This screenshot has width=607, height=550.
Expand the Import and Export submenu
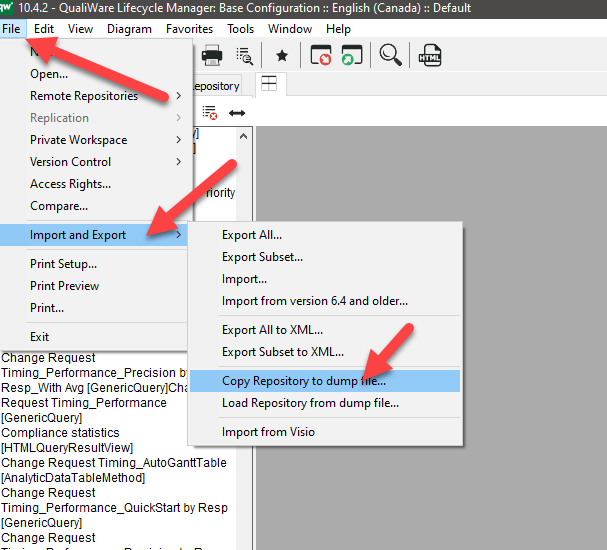pyautogui.click(x=94, y=235)
